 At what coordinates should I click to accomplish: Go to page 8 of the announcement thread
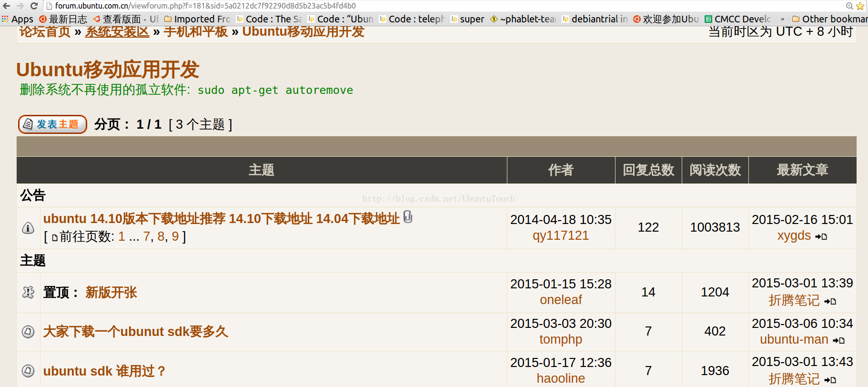point(161,236)
